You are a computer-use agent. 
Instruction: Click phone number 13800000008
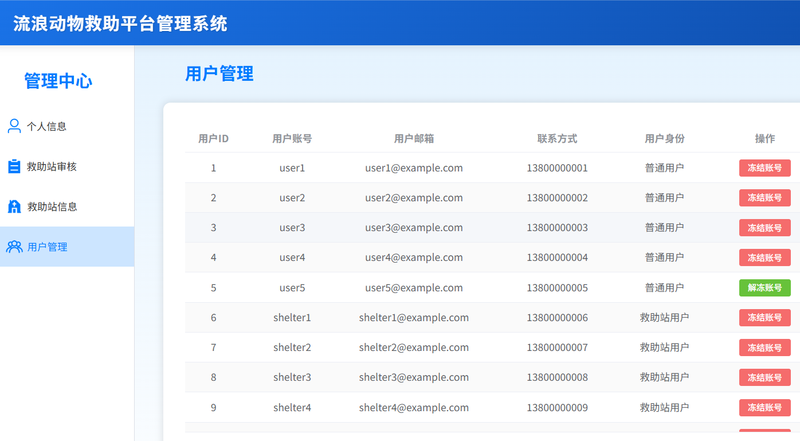(557, 377)
